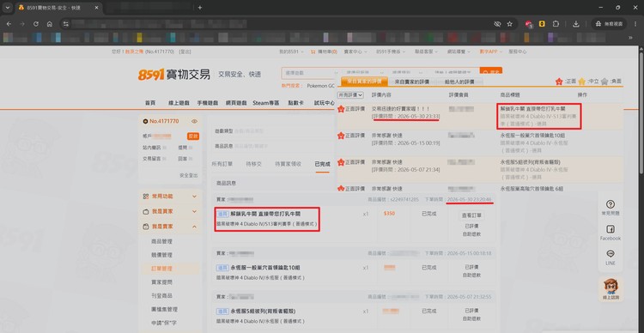Open the tab search arrow at top-left
644x333 pixels.
[x=8, y=8]
